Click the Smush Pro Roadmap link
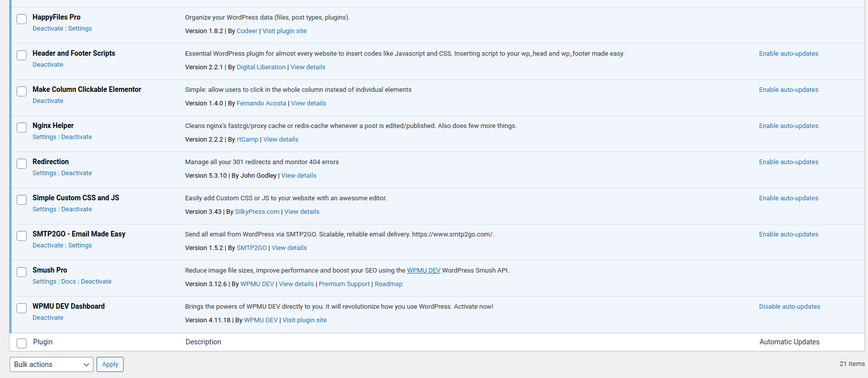 [x=388, y=284]
